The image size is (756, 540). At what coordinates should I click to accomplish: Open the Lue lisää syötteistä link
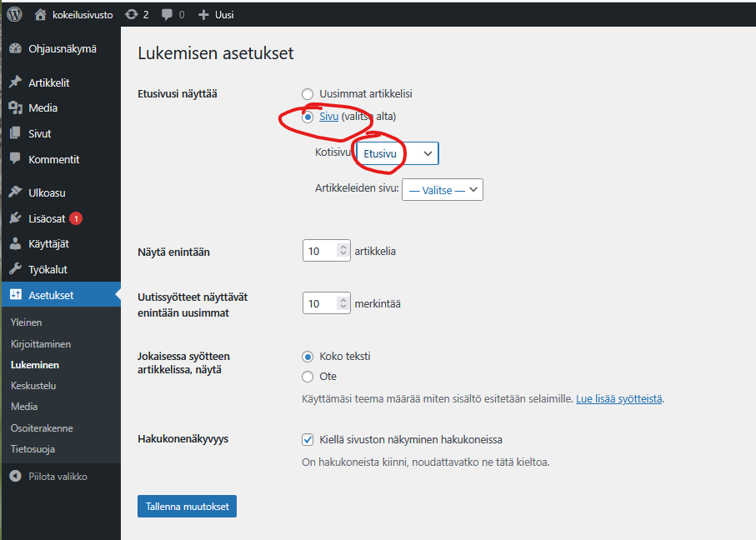point(619,398)
